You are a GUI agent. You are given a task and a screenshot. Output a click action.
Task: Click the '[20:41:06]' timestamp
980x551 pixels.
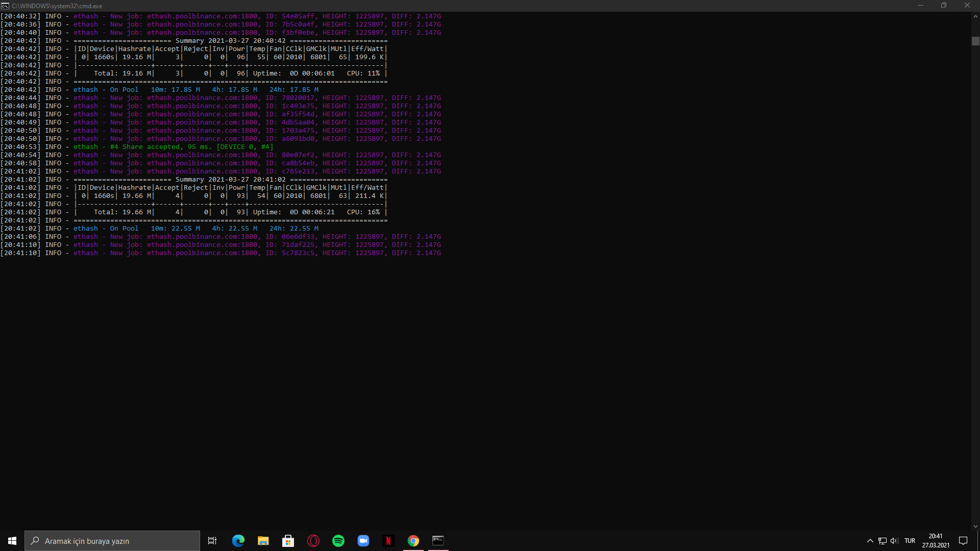pyautogui.click(x=20, y=237)
